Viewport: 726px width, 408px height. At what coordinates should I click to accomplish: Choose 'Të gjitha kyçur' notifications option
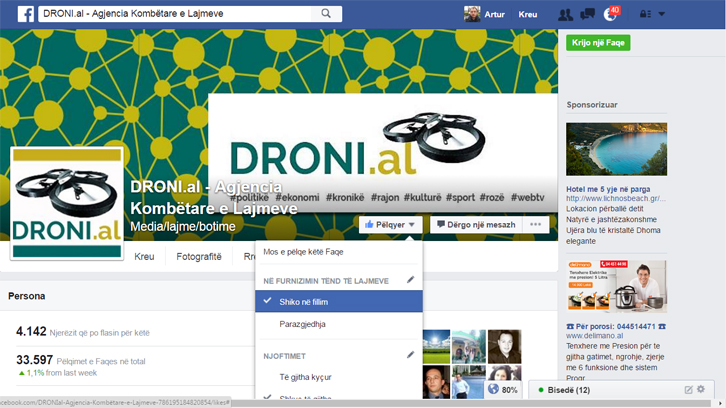(x=305, y=376)
